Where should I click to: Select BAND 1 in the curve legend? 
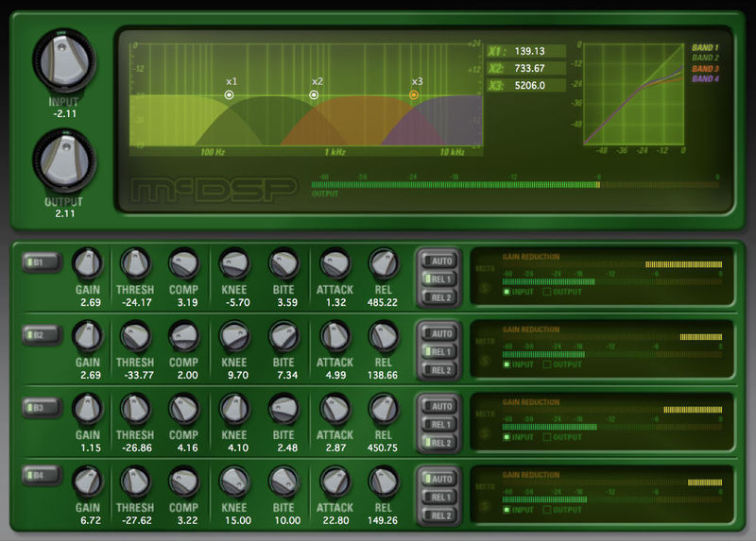click(x=704, y=47)
